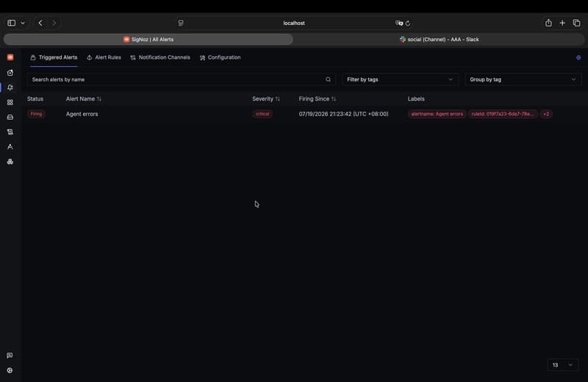The height and width of the screenshot is (382, 588).
Task: Select the SigNoz All Alerts browser tab
Action: pos(148,40)
